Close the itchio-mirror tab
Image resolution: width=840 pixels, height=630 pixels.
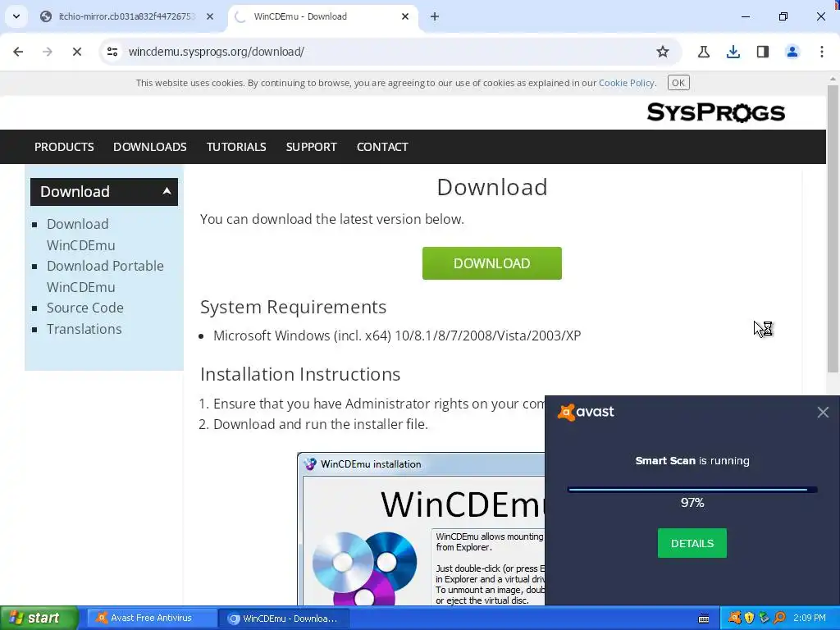click(210, 16)
